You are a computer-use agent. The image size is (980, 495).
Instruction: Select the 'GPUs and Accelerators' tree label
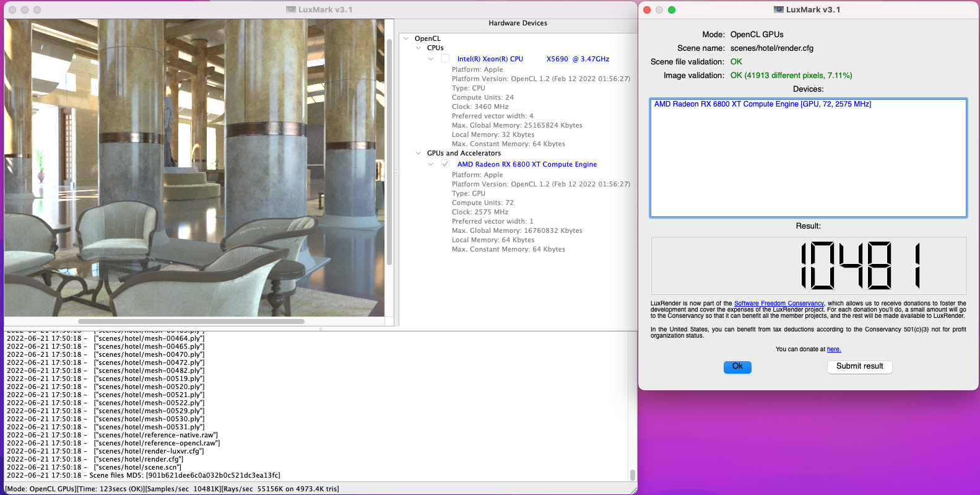click(x=464, y=153)
